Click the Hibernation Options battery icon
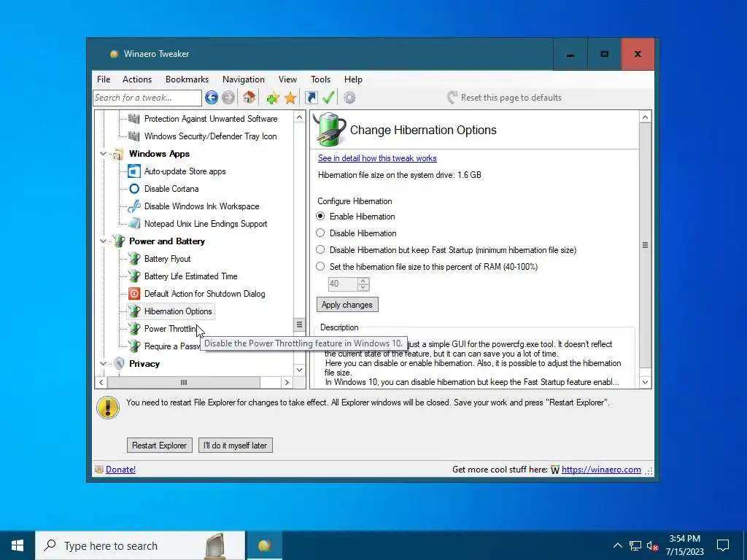The width and height of the screenshot is (747, 560). (134, 311)
